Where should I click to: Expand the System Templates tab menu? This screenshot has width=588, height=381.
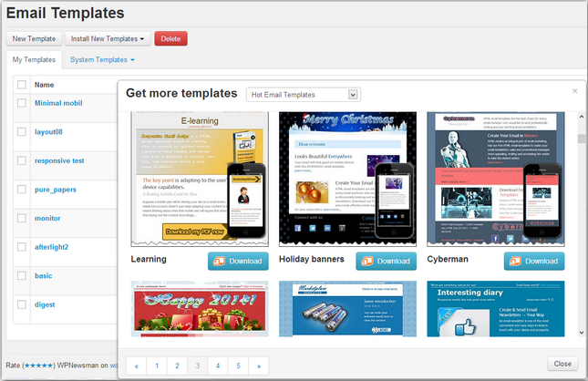[102, 60]
